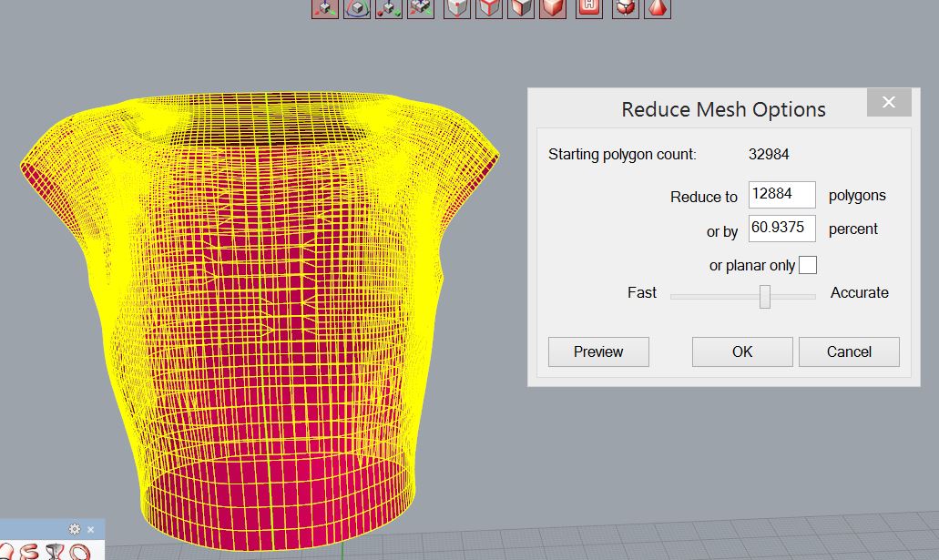
Task: Cancel the Reduce Mesh Options dialog
Action: 849,351
